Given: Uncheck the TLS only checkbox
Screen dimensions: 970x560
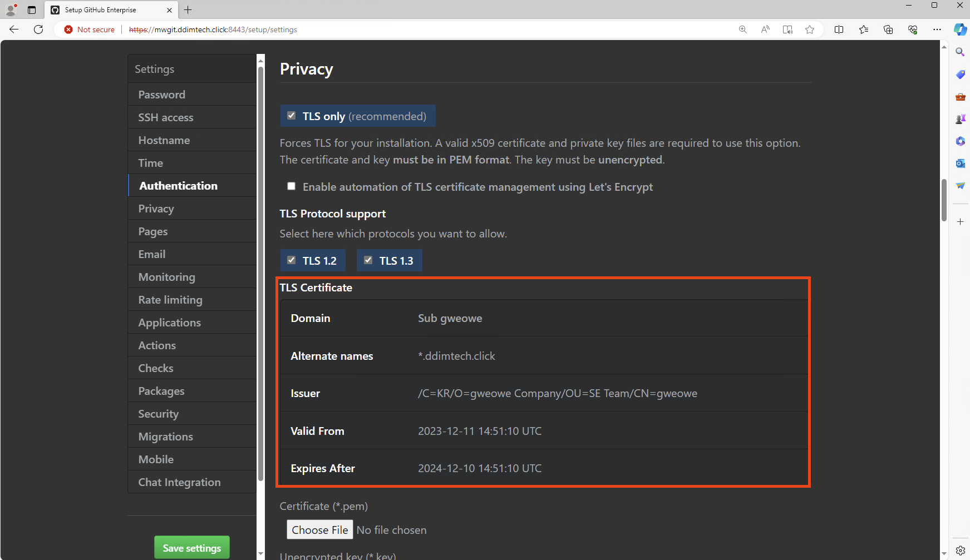Looking at the screenshot, I should 291,116.
